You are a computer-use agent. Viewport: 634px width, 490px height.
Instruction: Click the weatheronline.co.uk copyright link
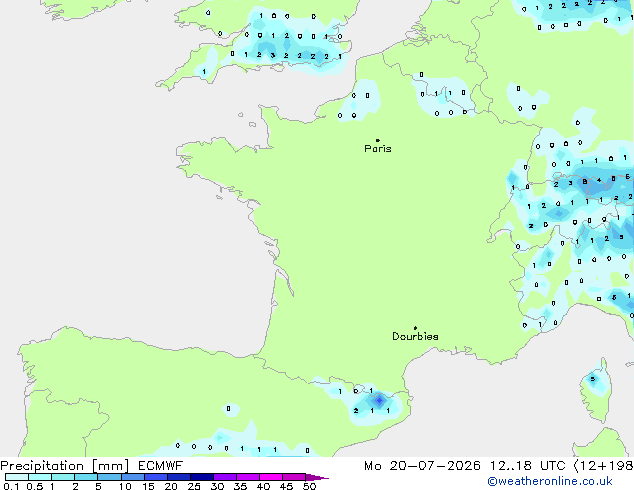[550, 481]
